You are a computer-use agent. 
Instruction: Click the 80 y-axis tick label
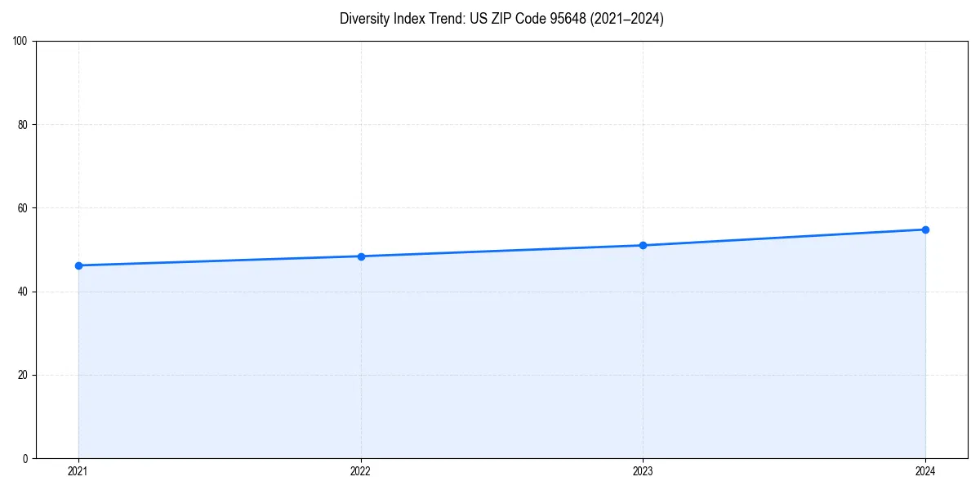[x=22, y=125]
